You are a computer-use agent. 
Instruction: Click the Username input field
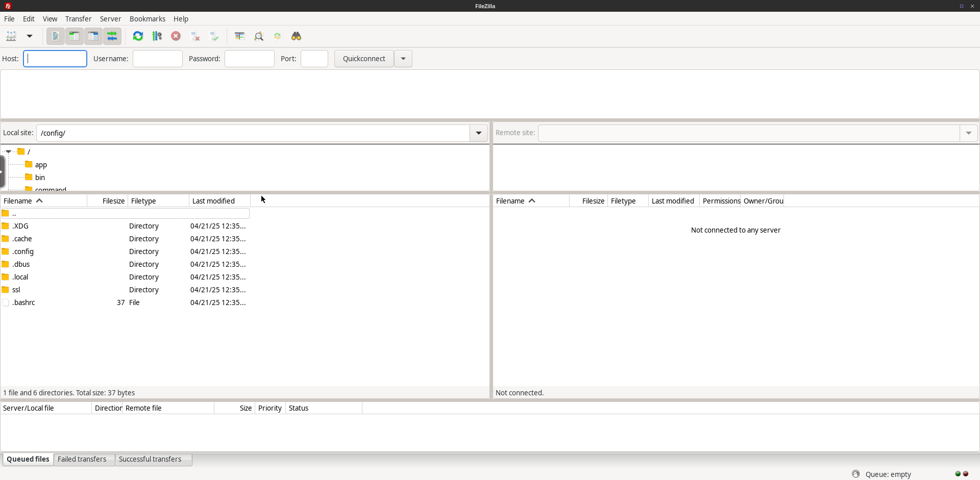click(x=158, y=59)
